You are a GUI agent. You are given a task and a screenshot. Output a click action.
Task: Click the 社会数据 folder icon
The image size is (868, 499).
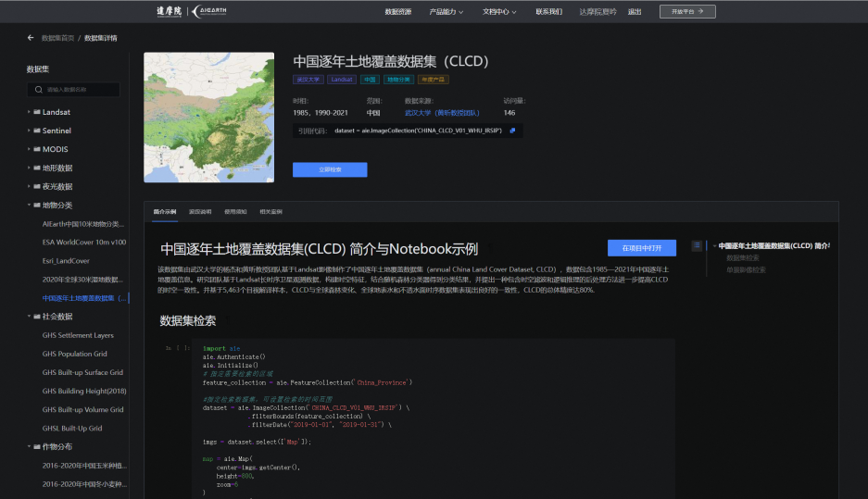tap(37, 317)
